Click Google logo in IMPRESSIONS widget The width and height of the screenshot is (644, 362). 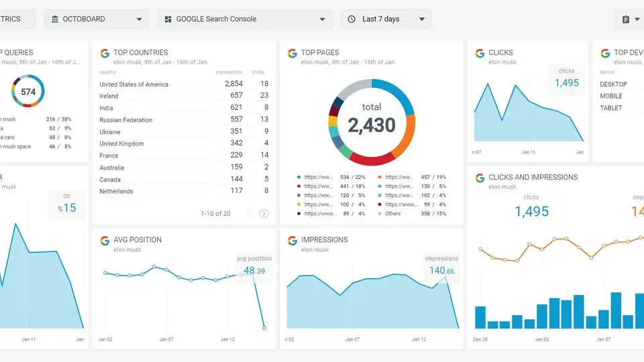coord(292,241)
